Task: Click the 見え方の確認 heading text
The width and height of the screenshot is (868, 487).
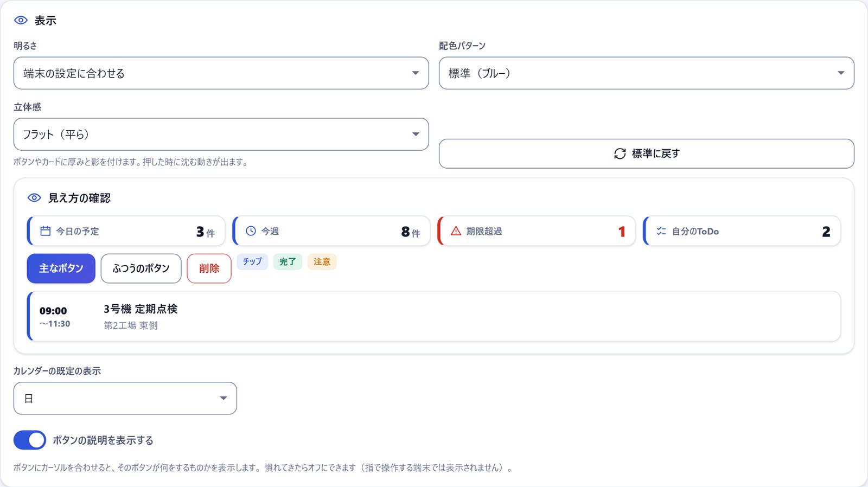Action: (x=80, y=198)
